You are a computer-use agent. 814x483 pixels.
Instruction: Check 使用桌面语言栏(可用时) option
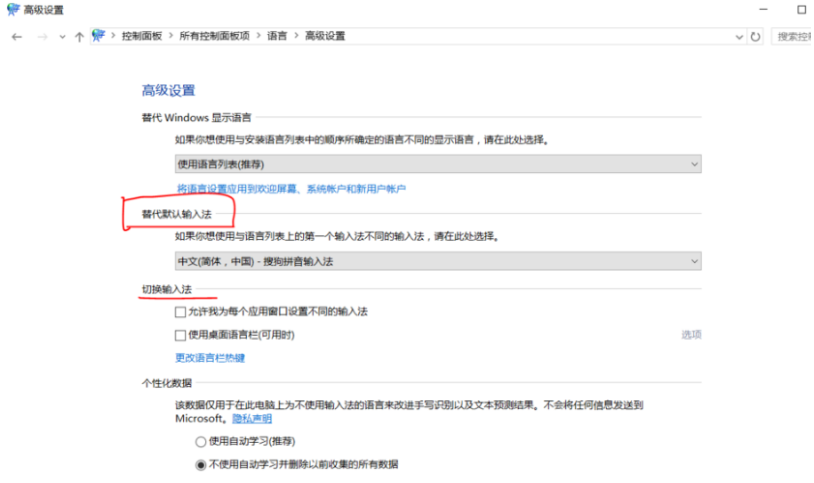point(181,335)
